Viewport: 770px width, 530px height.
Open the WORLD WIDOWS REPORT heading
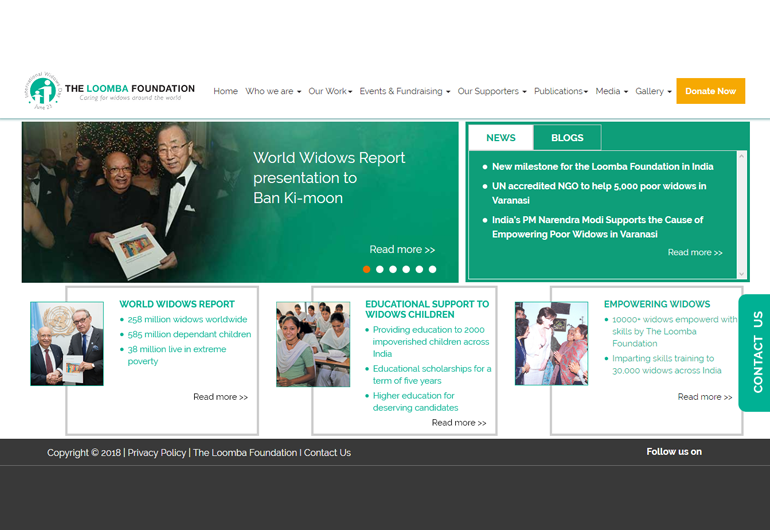tap(177, 304)
